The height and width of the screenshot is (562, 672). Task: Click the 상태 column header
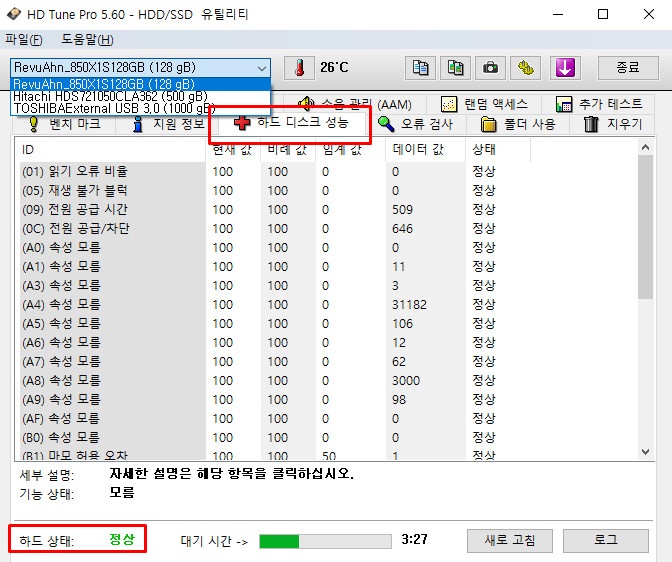tap(497, 150)
